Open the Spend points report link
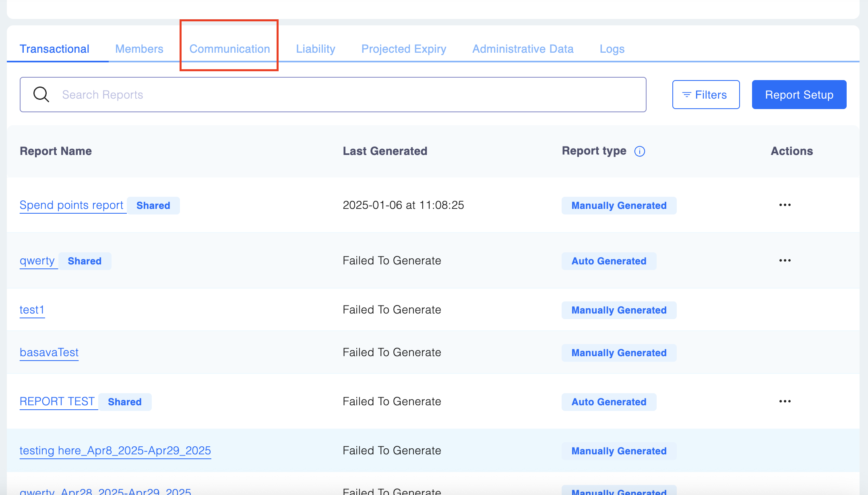This screenshot has height=495, width=868. [72, 205]
